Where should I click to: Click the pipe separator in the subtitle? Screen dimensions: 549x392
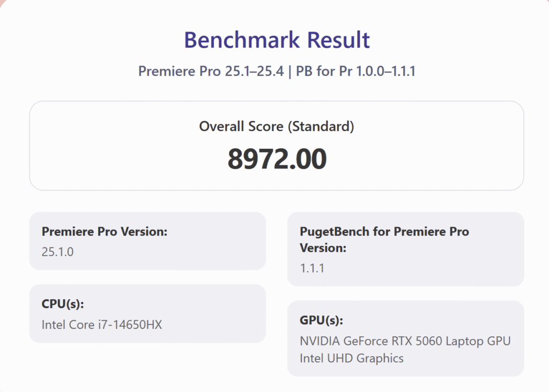[288, 71]
